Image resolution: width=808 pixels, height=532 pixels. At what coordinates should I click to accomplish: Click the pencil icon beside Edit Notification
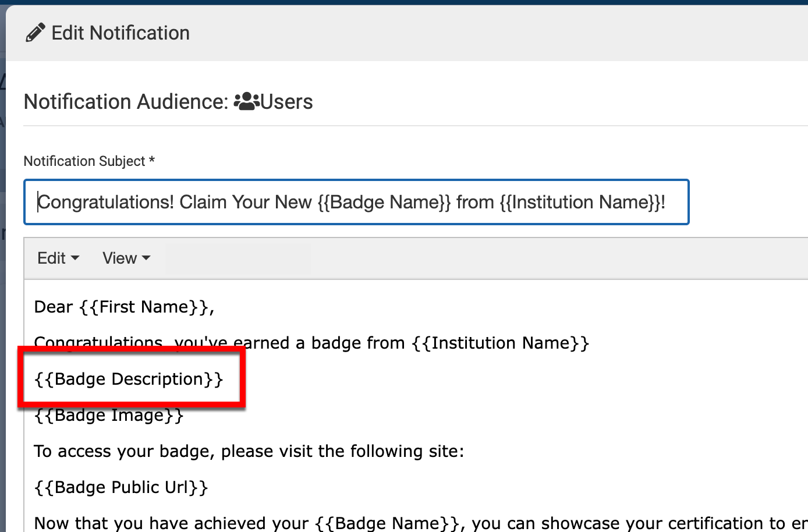point(35,33)
